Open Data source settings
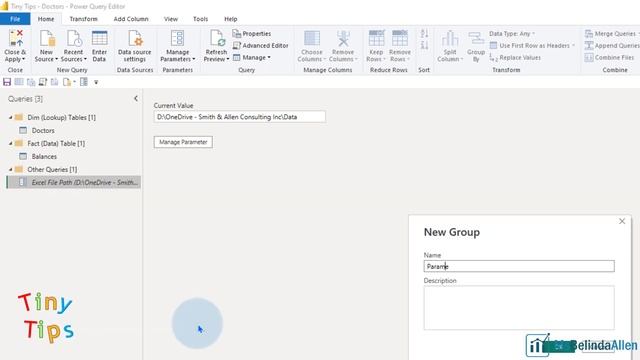Screen dimensions: 640x360 pyautogui.click(x=135, y=46)
